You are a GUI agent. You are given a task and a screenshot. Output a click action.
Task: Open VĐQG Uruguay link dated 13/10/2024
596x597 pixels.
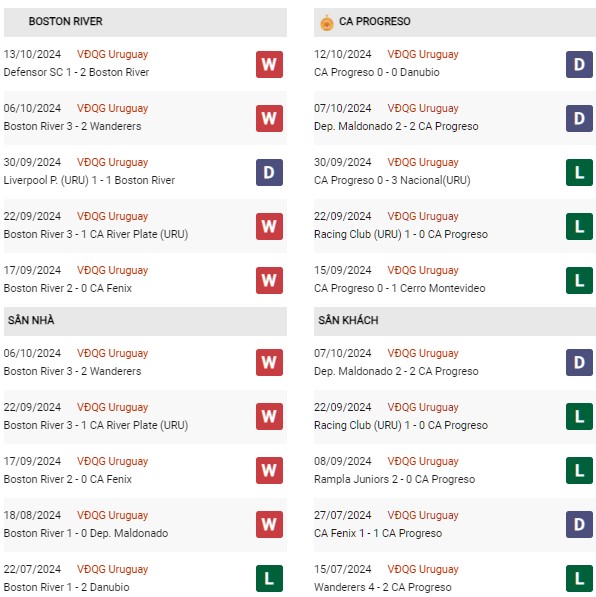click(112, 54)
